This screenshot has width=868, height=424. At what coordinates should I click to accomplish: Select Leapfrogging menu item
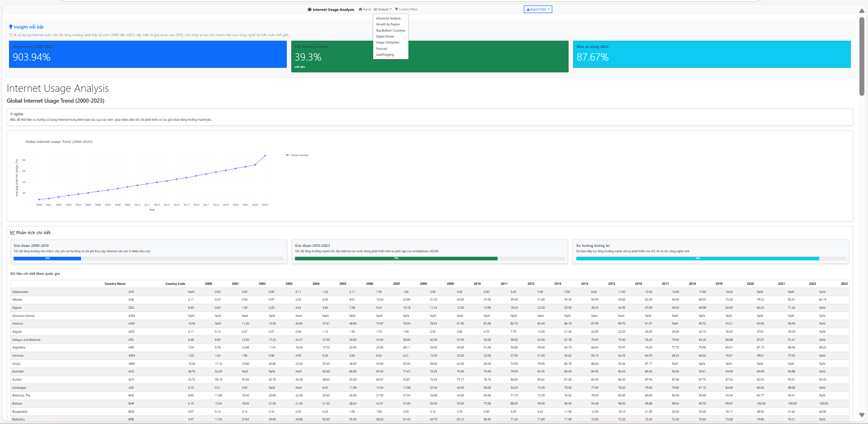tap(384, 55)
